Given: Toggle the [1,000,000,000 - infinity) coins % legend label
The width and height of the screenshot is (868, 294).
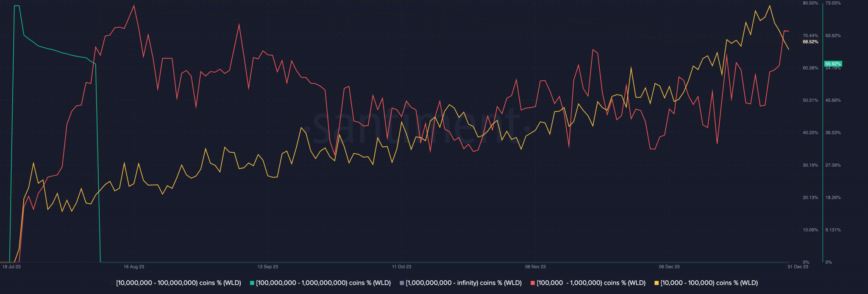Looking at the screenshot, I should point(464,283).
